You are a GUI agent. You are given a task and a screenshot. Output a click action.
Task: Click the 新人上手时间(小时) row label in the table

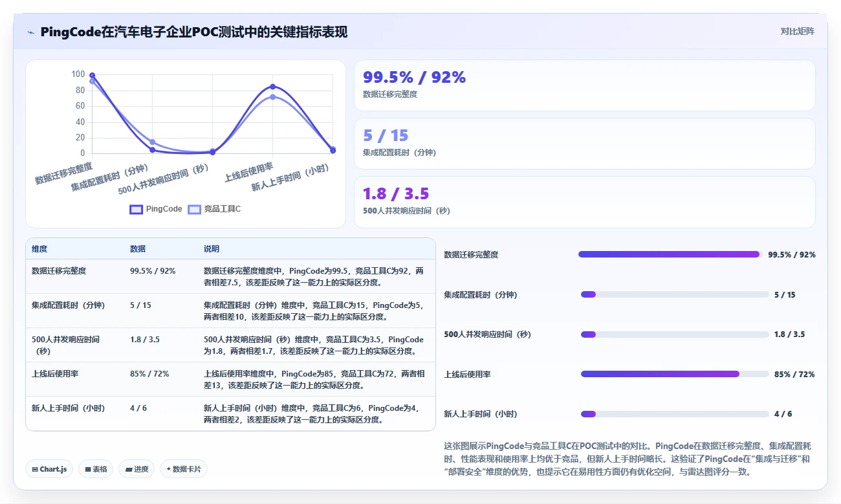(68, 408)
